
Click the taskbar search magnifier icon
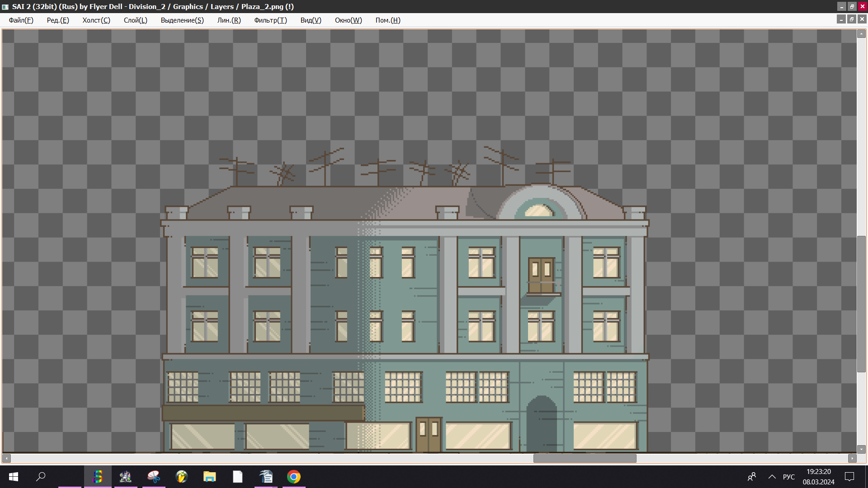pyautogui.click(x=41, y=477)
